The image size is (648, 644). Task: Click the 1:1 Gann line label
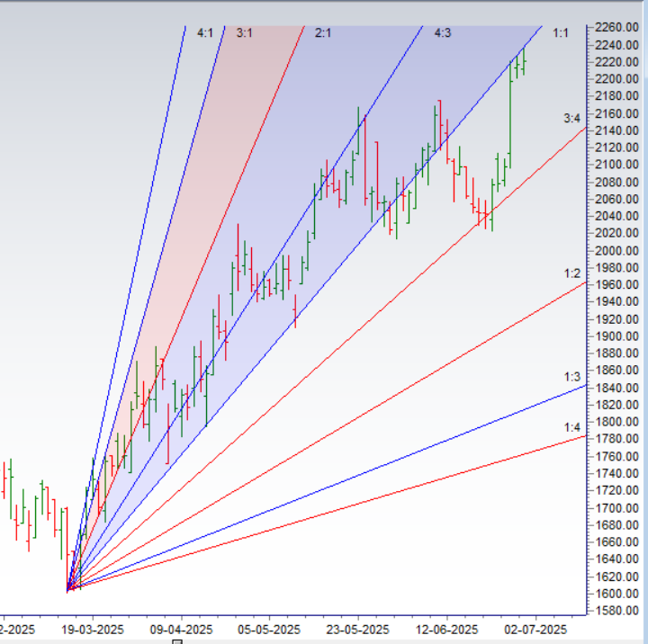(561, 33)
